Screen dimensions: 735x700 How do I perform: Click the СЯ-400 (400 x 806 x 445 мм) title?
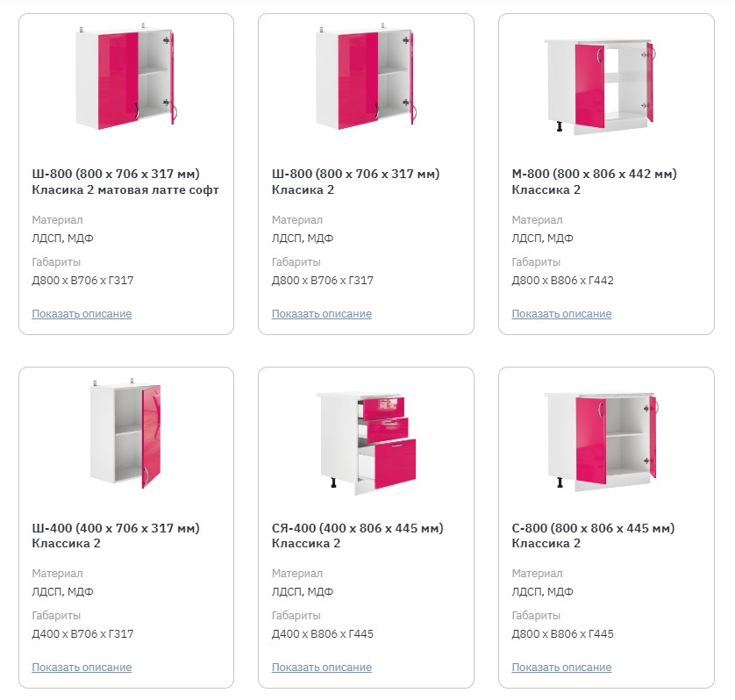[357, 535]
